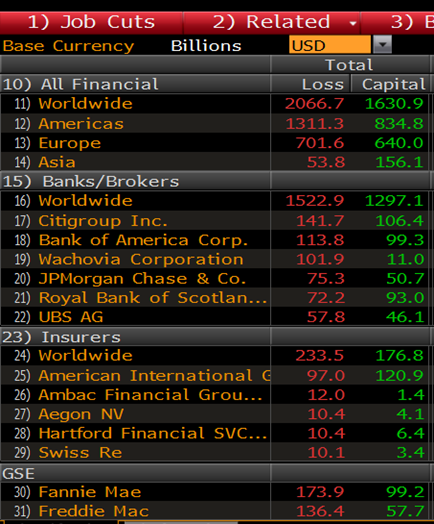Click Europe capital value 640.0
Viewport: 434px width, 524px height.
click(x=399, y=143)
